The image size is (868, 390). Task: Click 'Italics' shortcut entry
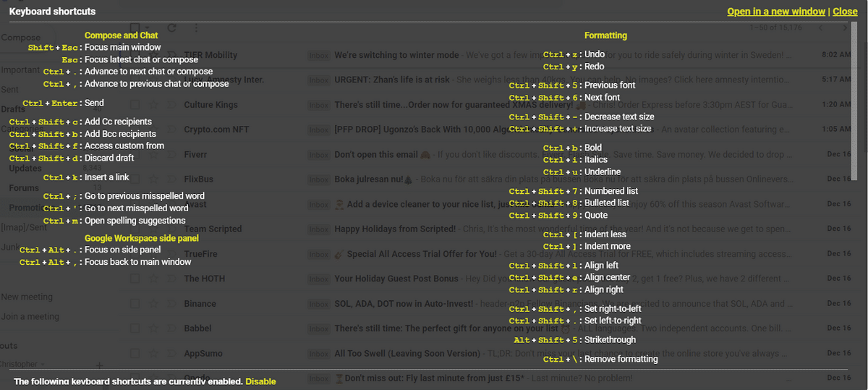(x=596, y=160)
